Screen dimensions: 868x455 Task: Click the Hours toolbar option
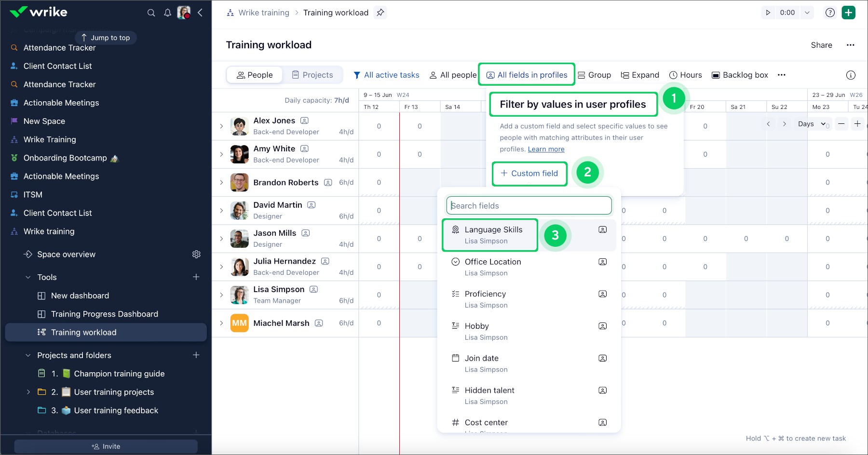point(685,75)
